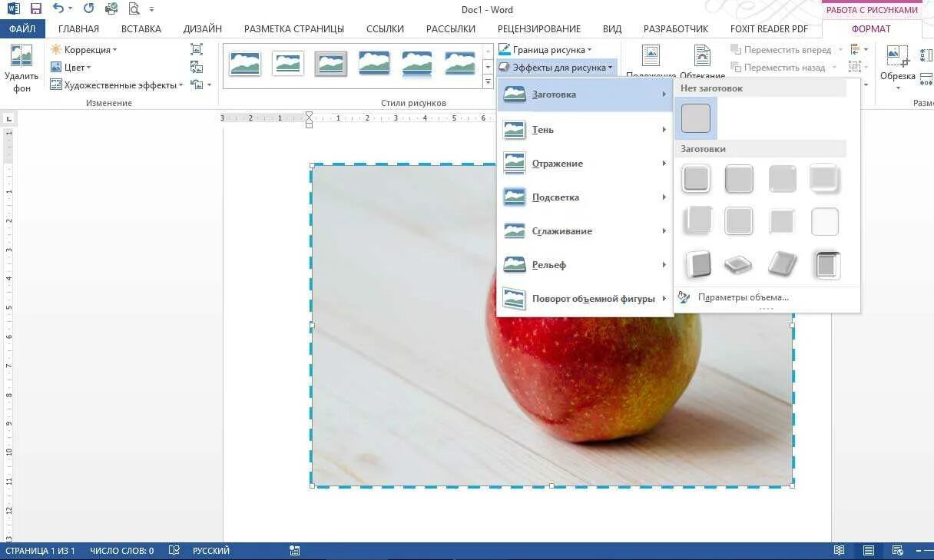This screenshot has height=560, width=934.
Task: Open the Отражение (reflection) submenu
Action: (x=585, y=164)
